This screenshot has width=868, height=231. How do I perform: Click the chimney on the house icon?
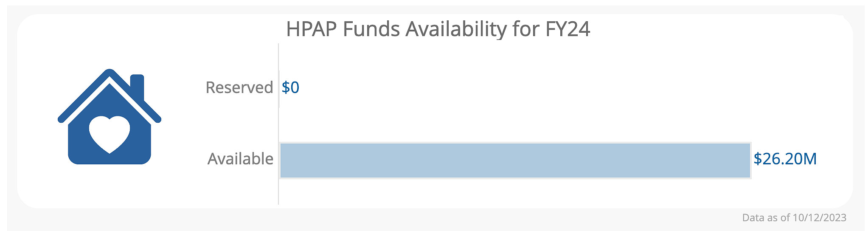coord(137,87)
